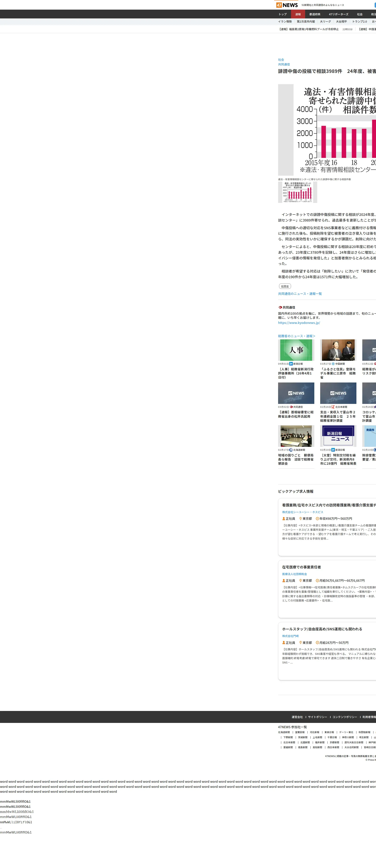Image resolution: width=376 pixels, height=868 pixels.
Task: Click 東奥日報 in the participating papers list
Action: tap(329, 732)
